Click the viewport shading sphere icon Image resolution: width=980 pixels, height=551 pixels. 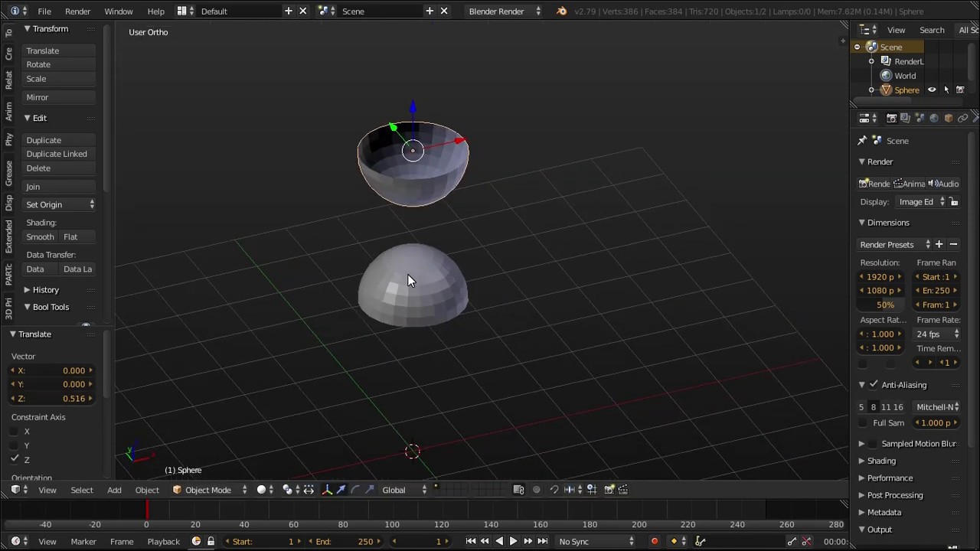(261, 490)
